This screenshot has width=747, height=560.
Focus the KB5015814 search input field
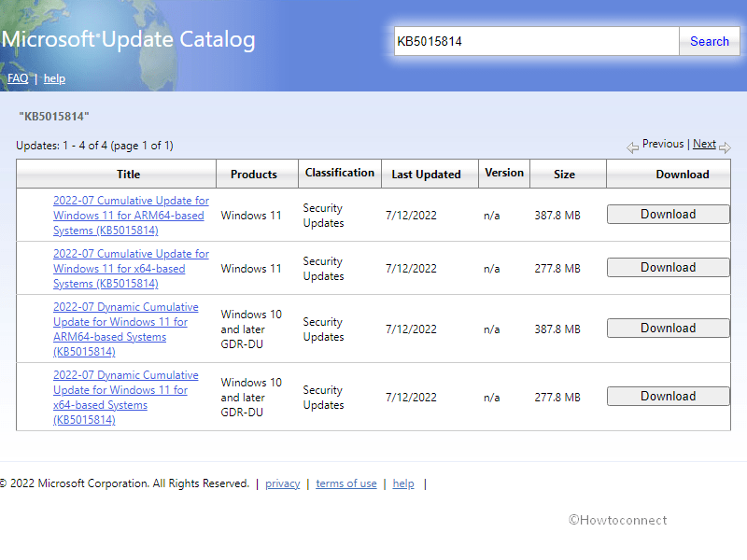pyautogui.click(x=536, y=41)
